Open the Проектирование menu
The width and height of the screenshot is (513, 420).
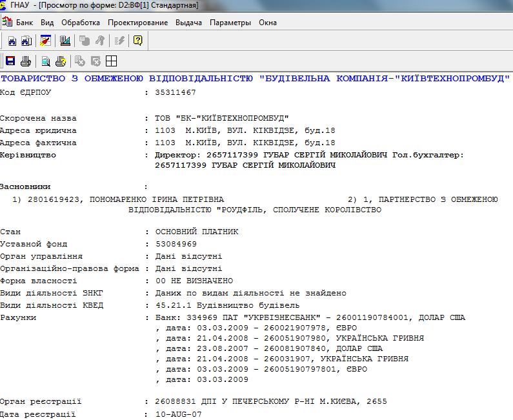coord(137,23)
